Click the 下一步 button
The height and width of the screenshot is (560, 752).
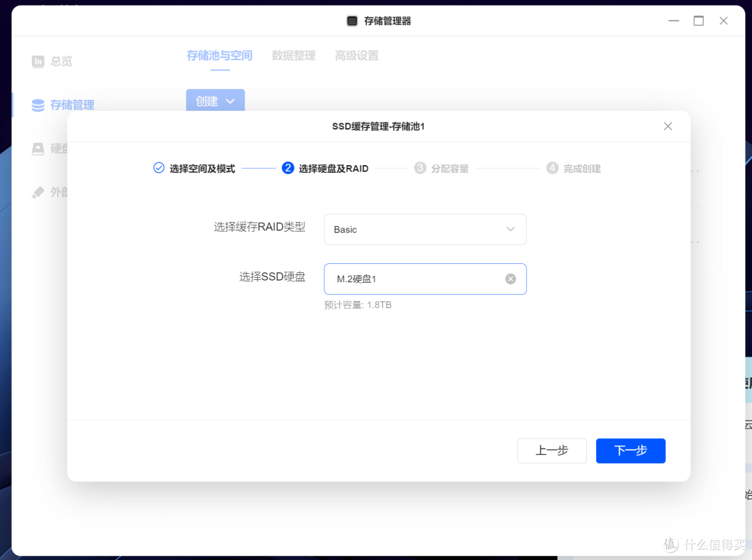(630, 451)
